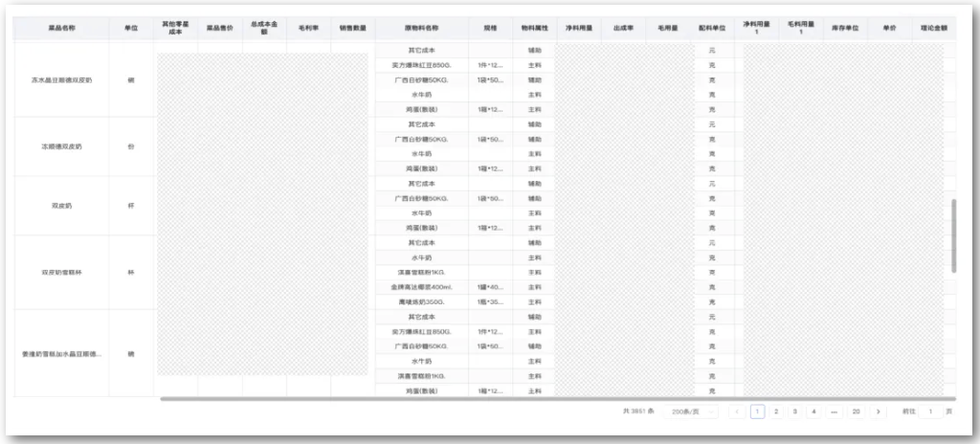
Task: Click the table's vertical scrollbar thumb
Action: [953, 235]
